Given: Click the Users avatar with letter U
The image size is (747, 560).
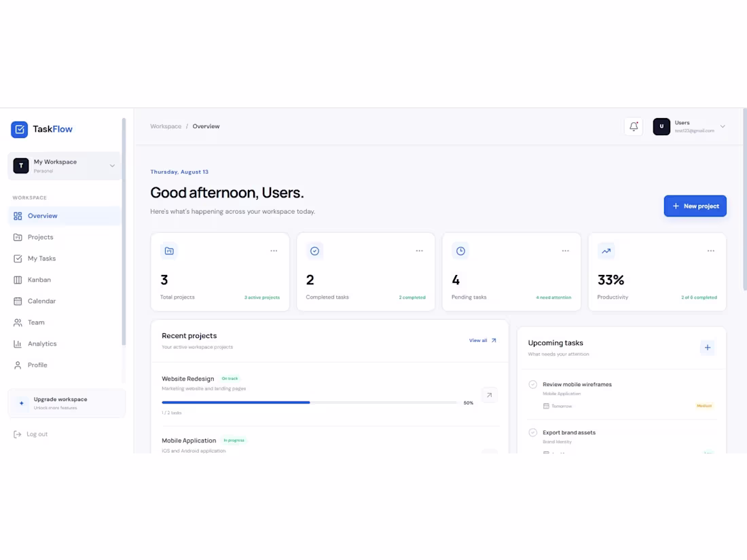Looking at the screenshot, I should coord(661,126).
